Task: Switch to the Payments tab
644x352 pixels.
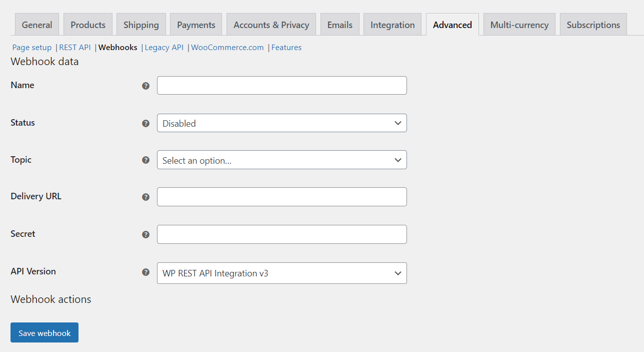Action: 196,25
